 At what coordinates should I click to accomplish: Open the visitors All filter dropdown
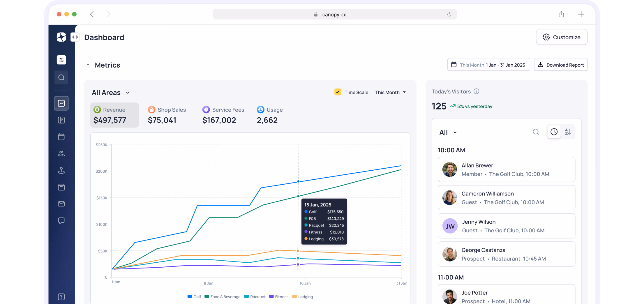tap(448, 132)
